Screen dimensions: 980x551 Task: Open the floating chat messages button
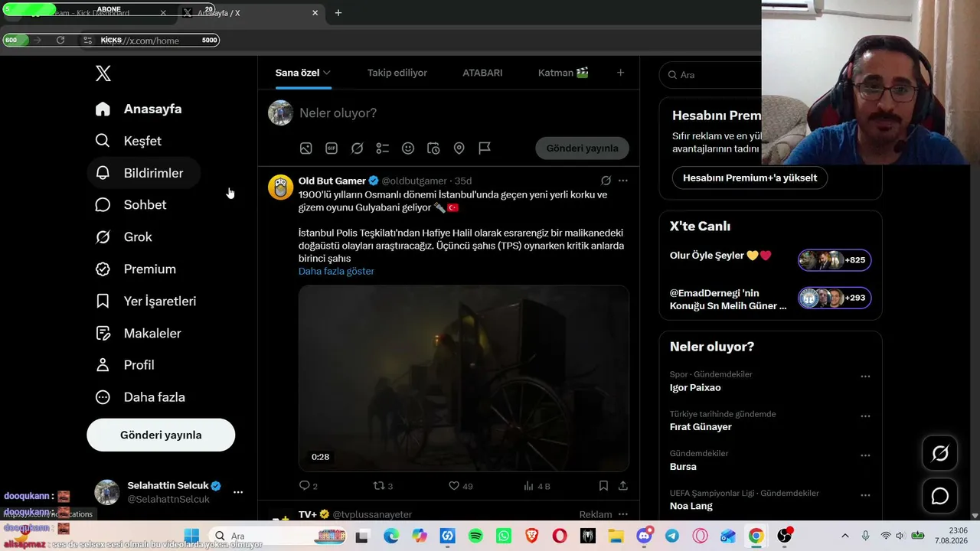coord(940,496)
